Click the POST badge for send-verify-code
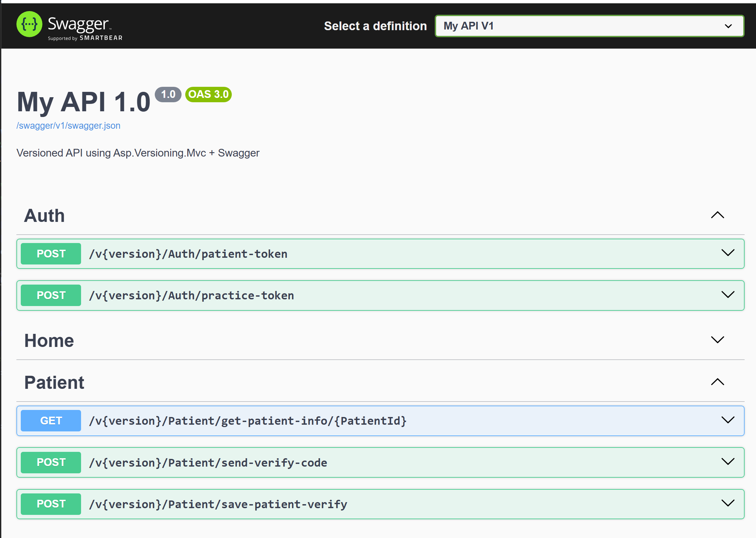The image size is (756, 538). click(51, 463)
